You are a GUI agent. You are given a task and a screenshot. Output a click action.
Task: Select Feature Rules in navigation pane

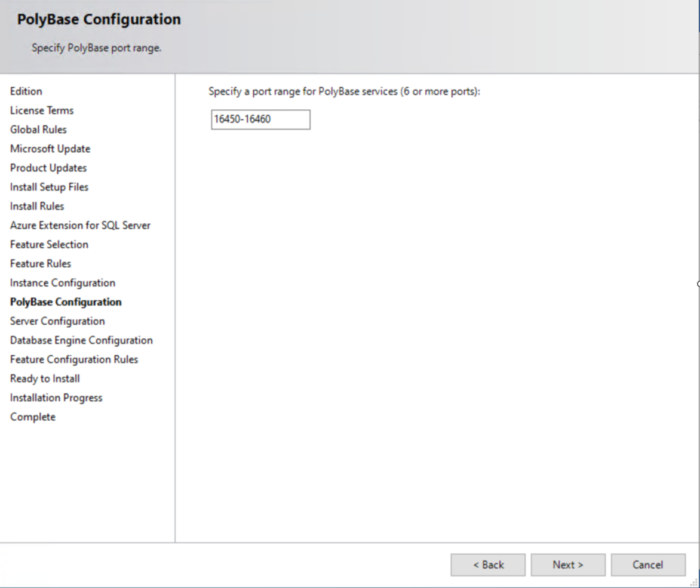(x=40, y=263)
